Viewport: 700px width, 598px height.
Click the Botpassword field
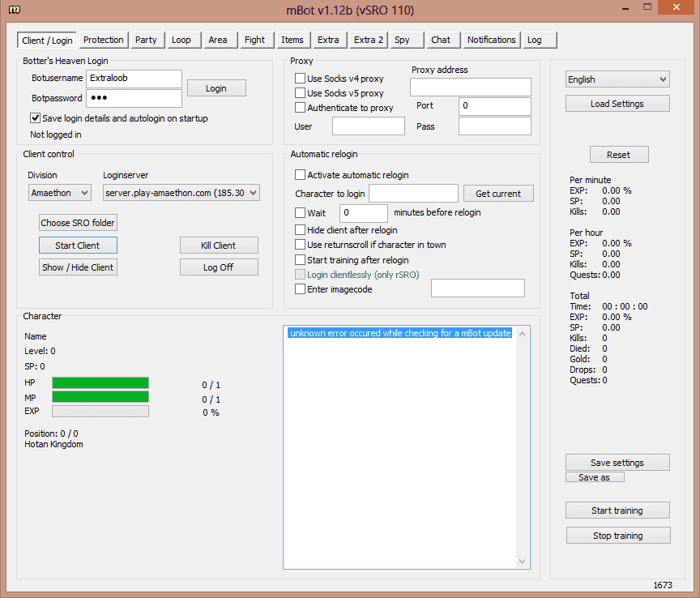pyautogui.click(x=134, y=98)
